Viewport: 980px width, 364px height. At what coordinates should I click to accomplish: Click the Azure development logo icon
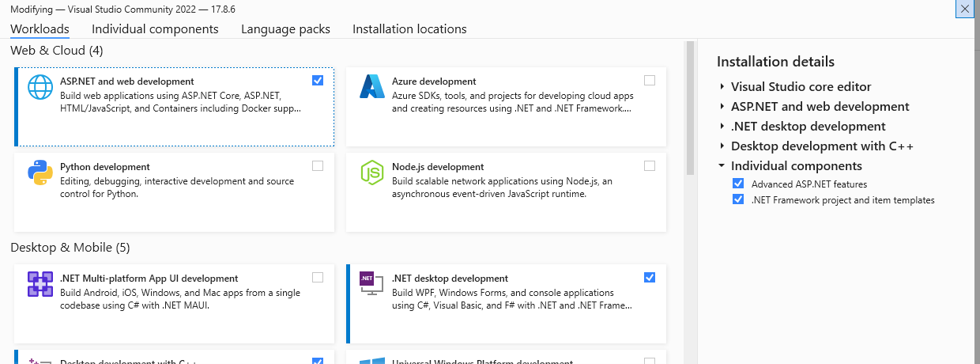click(x=371, y=87)
